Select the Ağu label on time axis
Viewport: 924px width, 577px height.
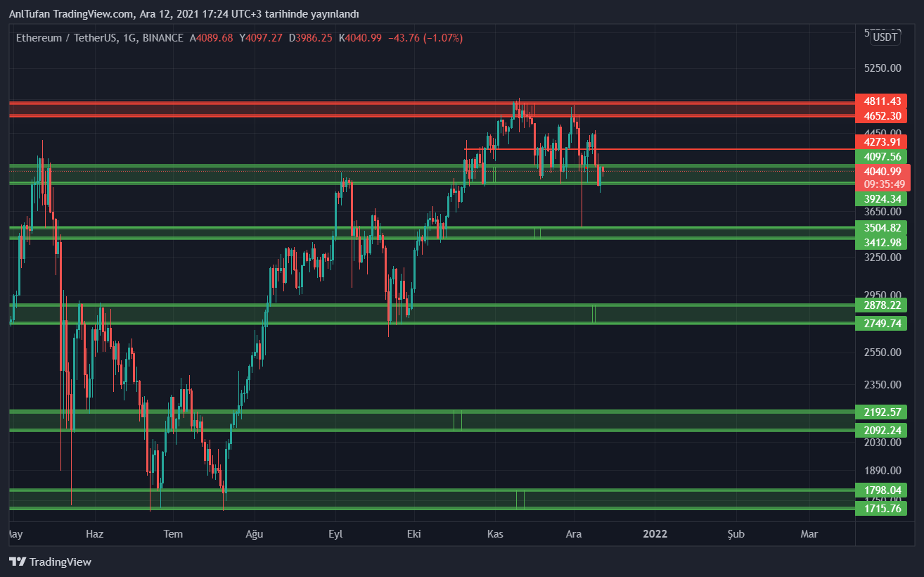254,534
